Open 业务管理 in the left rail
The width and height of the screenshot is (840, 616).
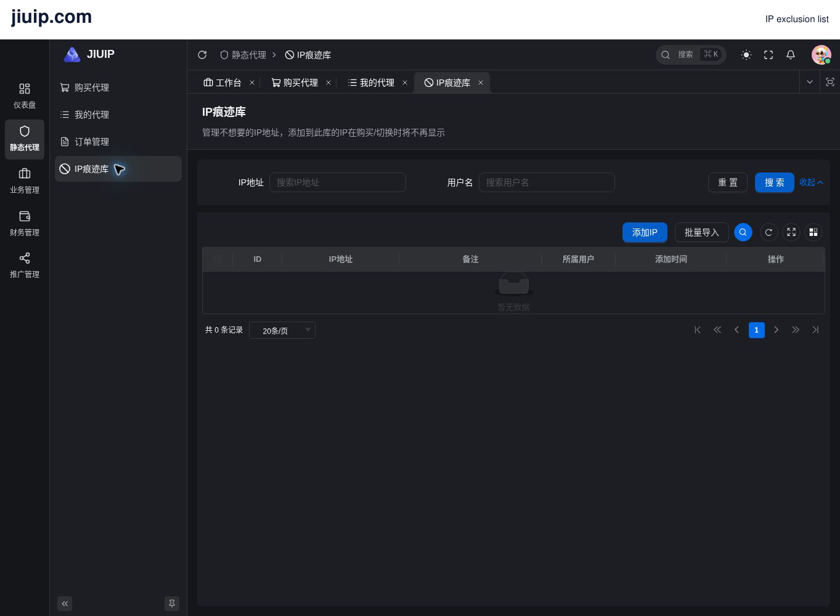tap(25, 181)
